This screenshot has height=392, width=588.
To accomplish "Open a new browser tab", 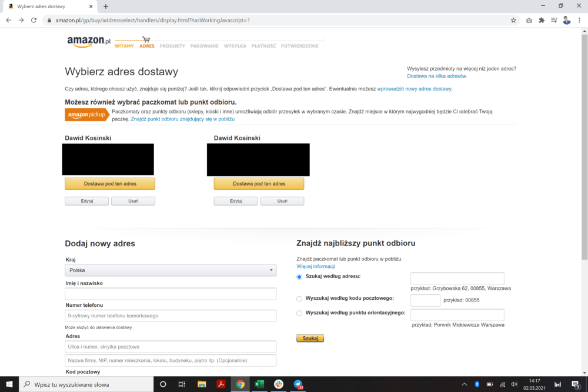I will tap(106, 6).
